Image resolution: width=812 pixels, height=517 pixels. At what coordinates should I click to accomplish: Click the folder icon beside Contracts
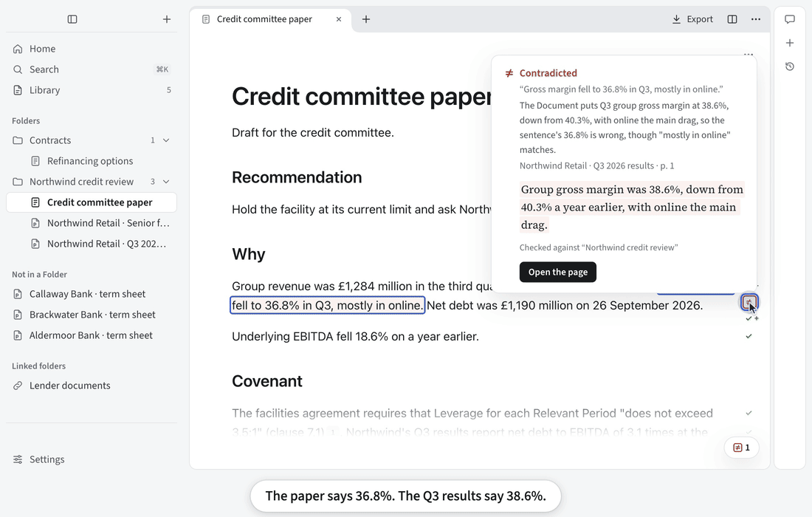[18, 140]
